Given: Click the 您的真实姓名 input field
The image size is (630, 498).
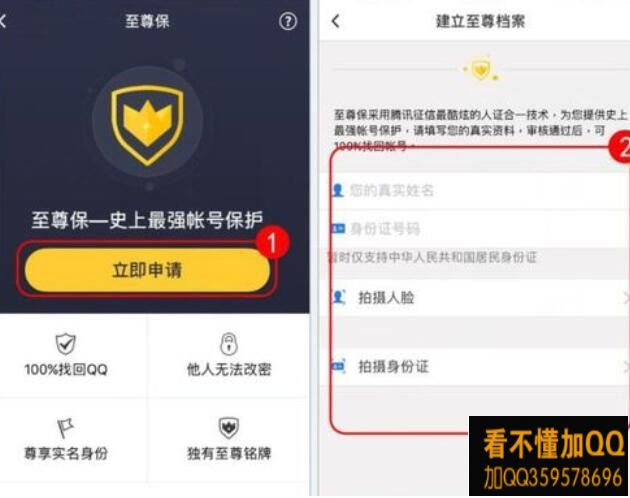Looking at the screenshot, I should click(x=475, y=191).
